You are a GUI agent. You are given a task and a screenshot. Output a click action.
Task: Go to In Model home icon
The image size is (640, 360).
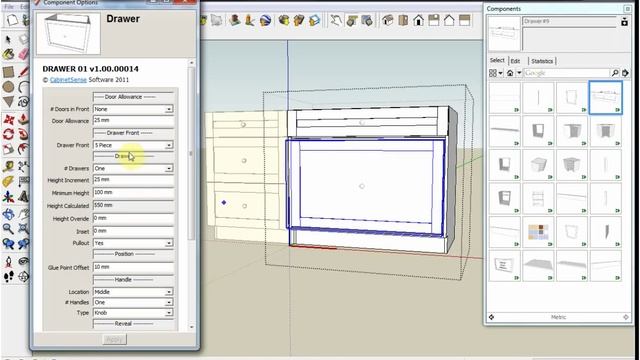click(x=510, y=73)
